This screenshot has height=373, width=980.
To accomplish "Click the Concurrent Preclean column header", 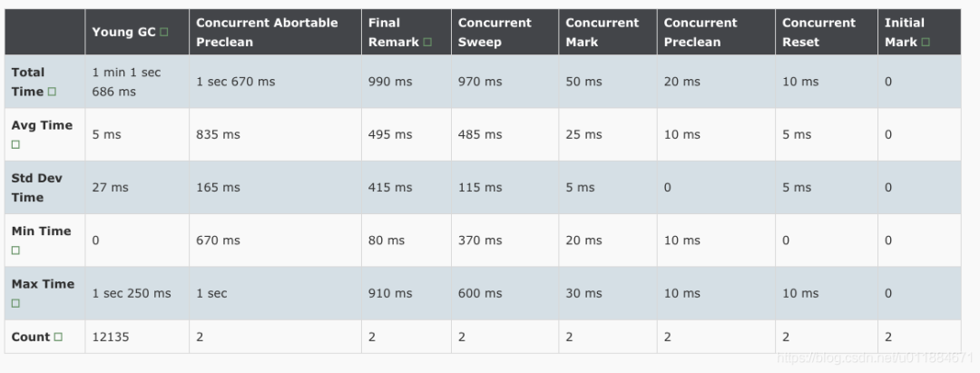I will [701, 32].
